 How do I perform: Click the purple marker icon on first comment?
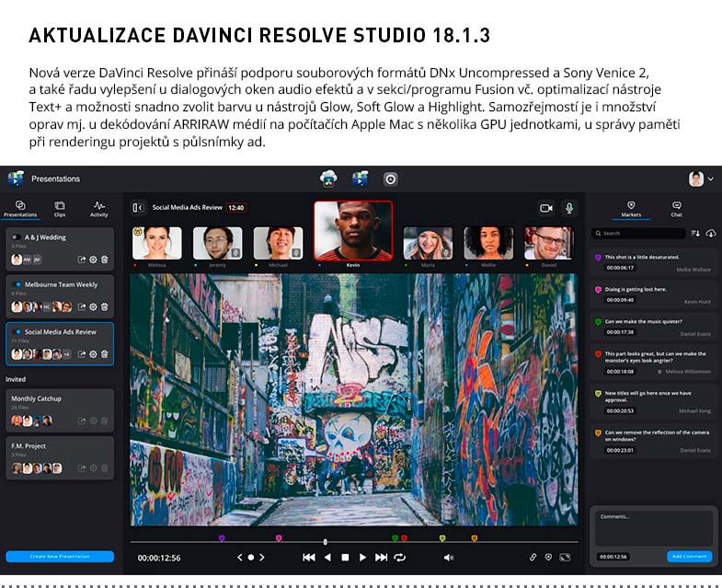click(598, 258)
